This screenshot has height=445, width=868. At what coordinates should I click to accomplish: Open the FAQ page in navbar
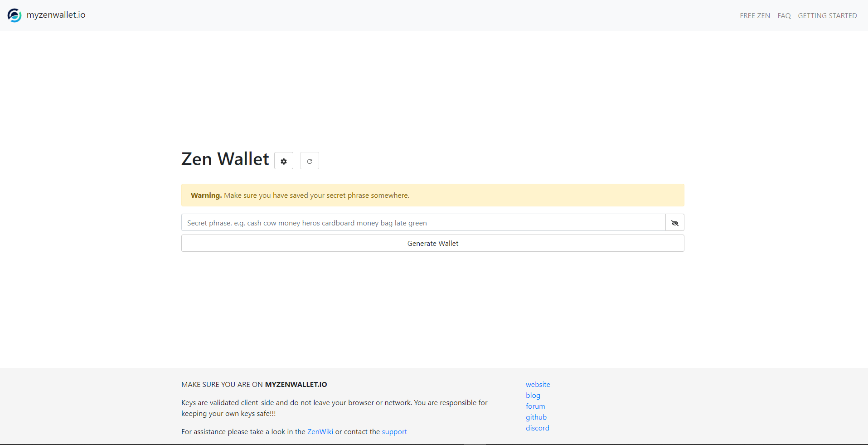click(784, 16)
